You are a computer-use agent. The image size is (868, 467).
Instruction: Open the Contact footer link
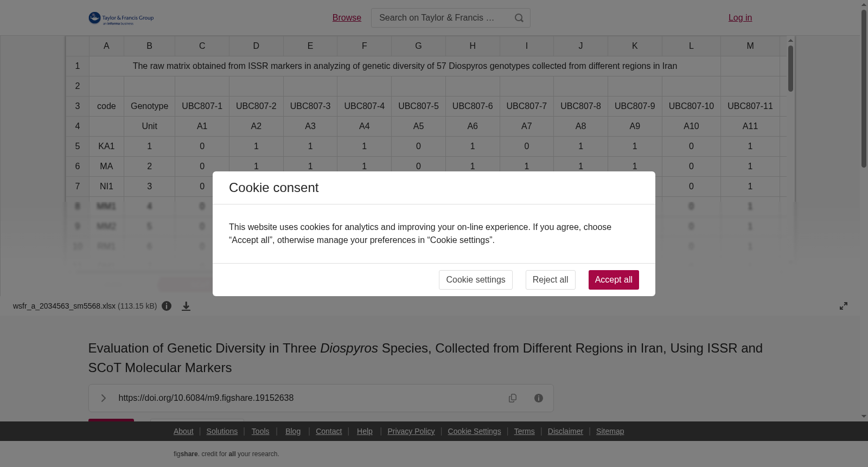coord(329,431)
